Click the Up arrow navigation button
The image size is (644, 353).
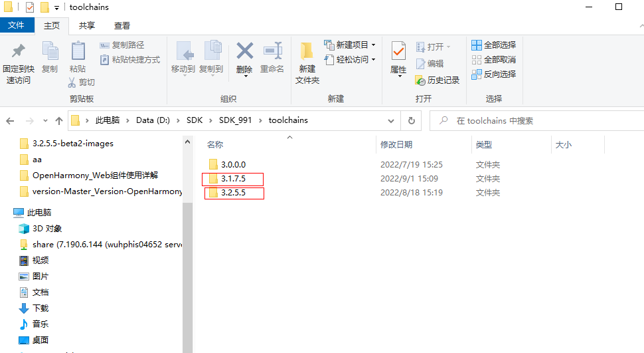(59, 121)
